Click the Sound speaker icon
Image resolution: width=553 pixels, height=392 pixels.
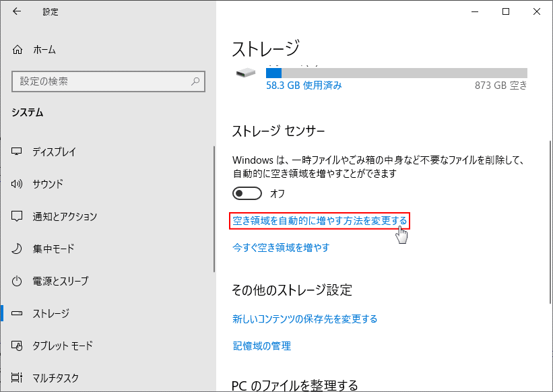[17, 184]
